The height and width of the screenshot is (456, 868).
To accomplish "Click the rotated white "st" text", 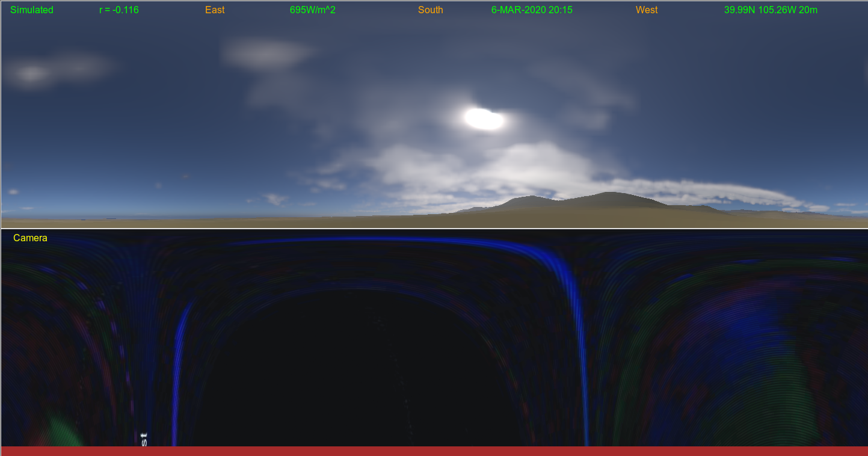I will (x=143, y=439).
